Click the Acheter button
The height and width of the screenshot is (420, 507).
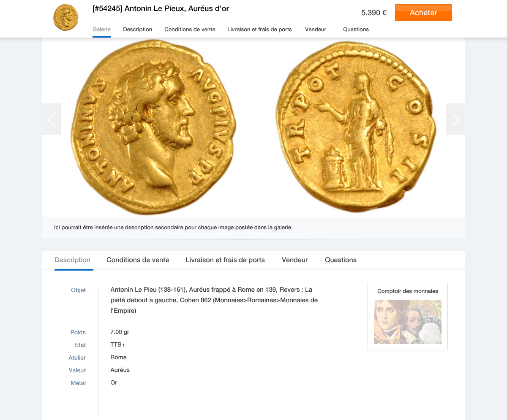(x=423, y=13)
